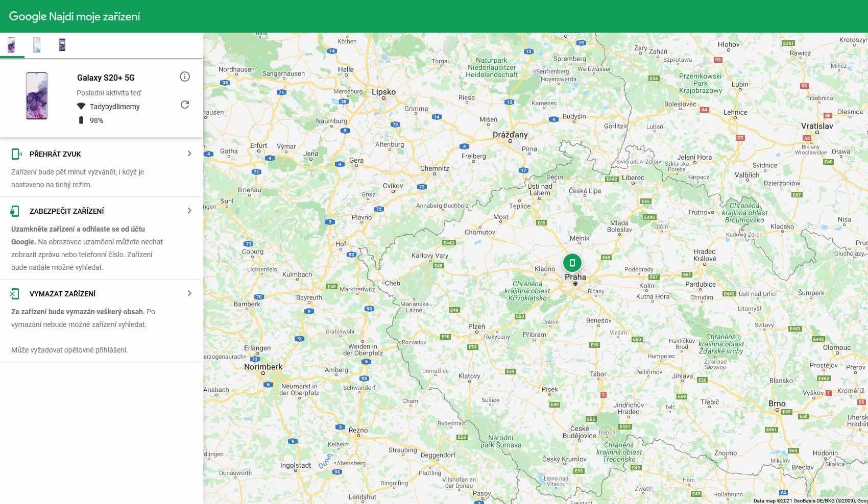Click Kladno label on map
This screenshot has width=868, height=504.
point(544,269)
